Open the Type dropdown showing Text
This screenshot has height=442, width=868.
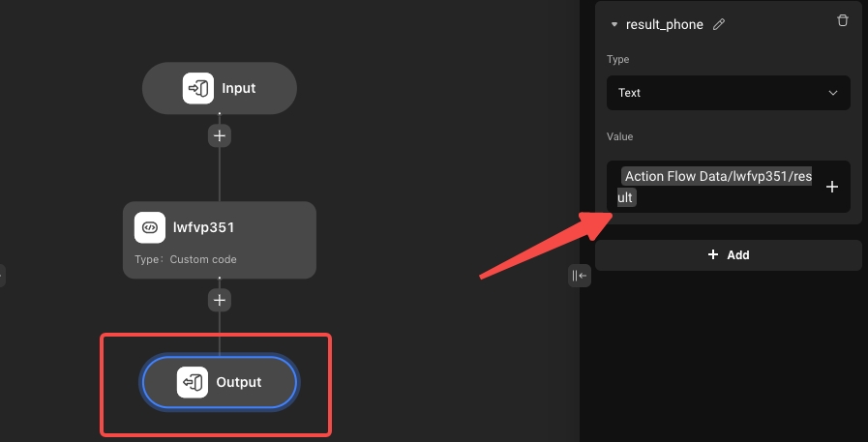coord(728,93)
